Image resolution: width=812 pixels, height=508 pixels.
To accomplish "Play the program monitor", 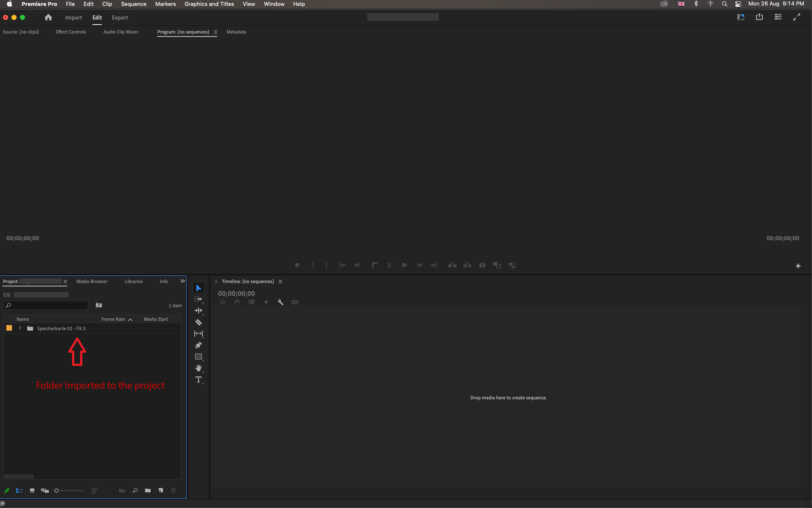I will click(404, 265).
